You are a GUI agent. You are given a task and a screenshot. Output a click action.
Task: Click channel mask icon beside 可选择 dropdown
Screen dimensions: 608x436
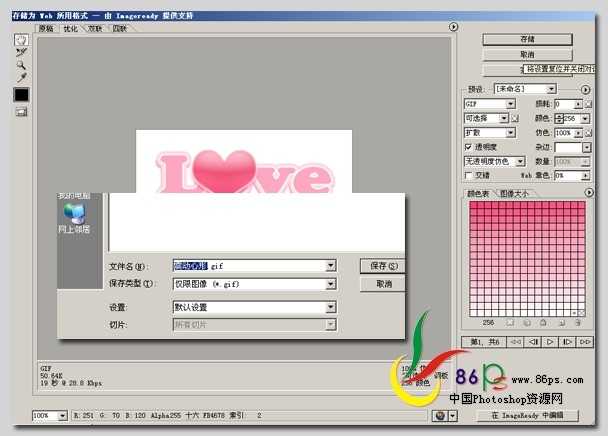[515, 118]
